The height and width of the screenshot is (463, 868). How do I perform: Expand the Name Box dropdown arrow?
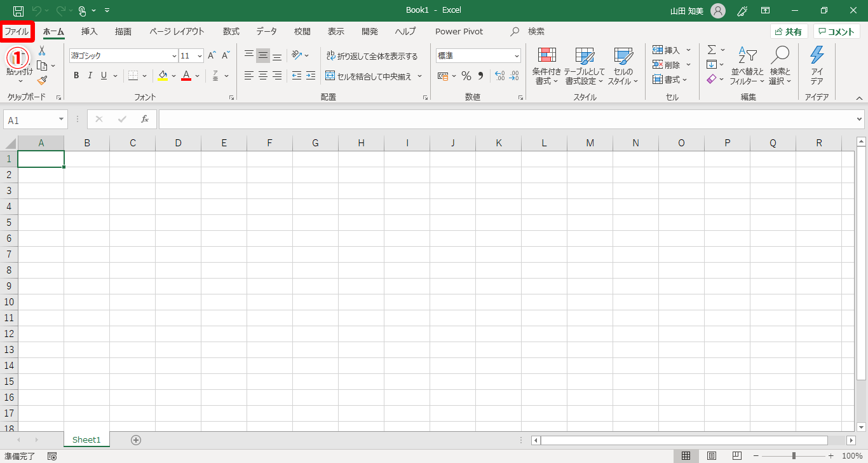click(62, 120)
